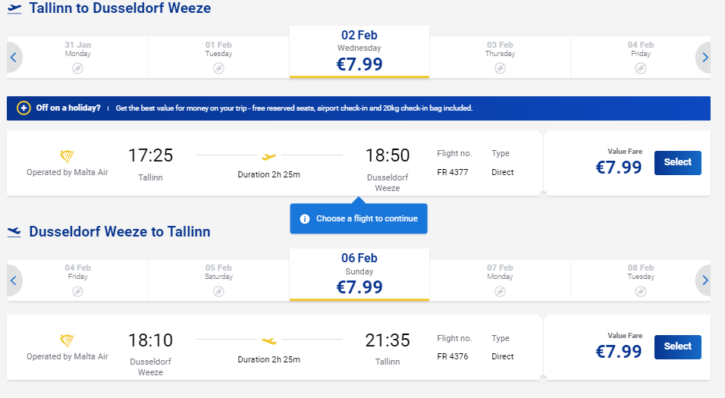Select the €7.99 Tallinn to Dusseldorf flight
Viewport: 725px width, 398px height.
pos(677,163)
